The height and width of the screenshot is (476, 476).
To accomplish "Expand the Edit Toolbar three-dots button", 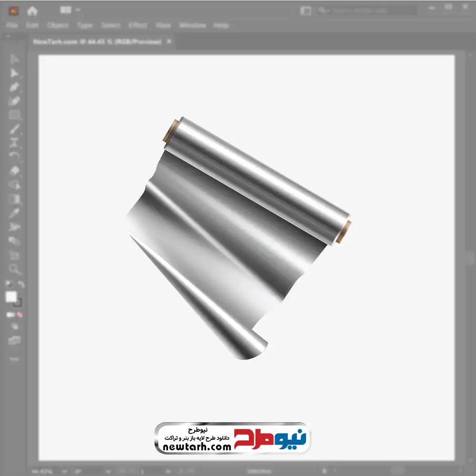I will click(x=14, y=359).
